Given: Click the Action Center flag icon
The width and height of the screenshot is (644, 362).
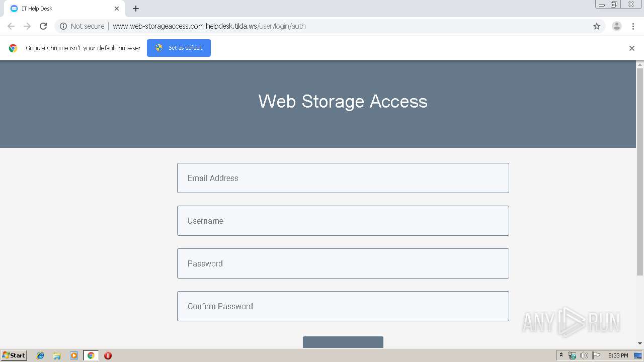Looking at the screenshot, I should pos(596,355).
